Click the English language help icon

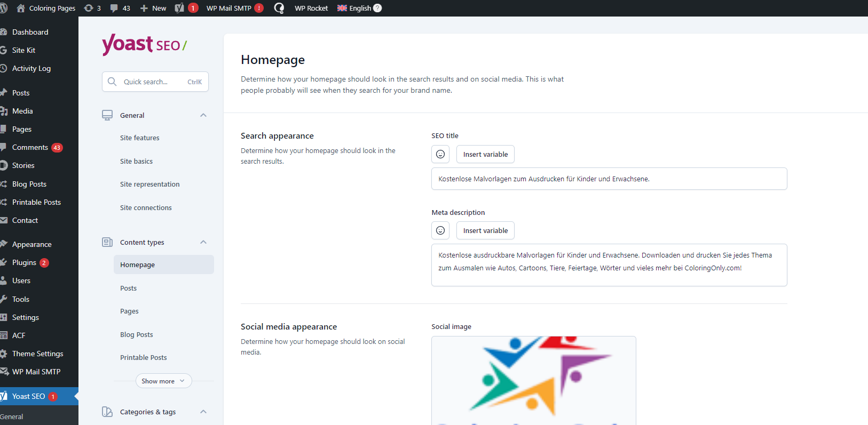[x=377, y=8]
